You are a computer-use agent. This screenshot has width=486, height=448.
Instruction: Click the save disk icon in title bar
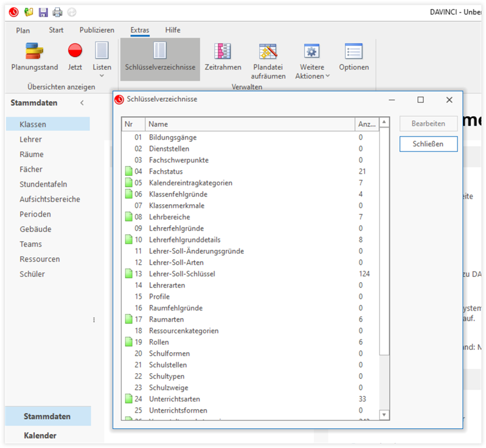click(x=43, y=12)
